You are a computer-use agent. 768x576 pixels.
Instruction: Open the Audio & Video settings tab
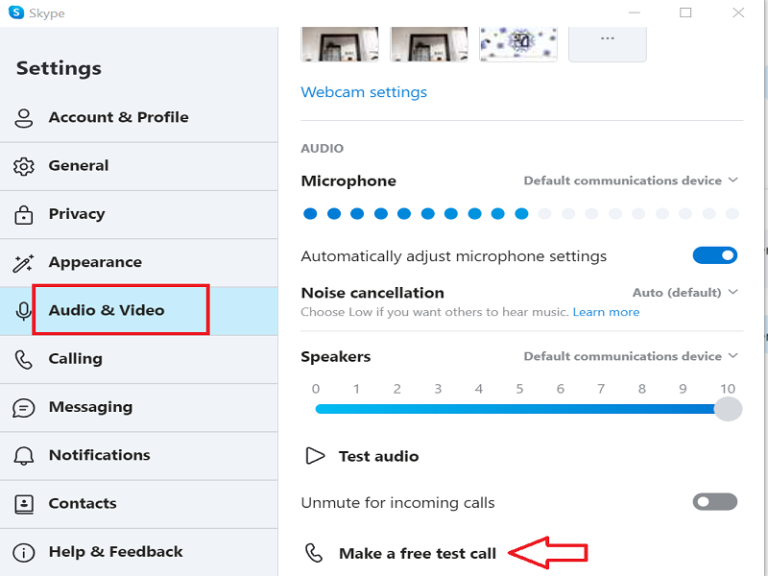[107, 311]
